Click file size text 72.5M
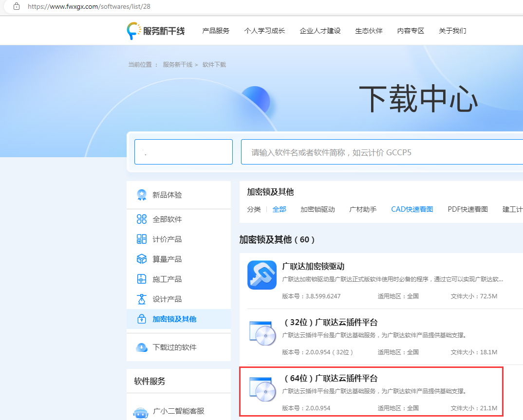This screenshot has width=523, height=420. tap(488, 296)
